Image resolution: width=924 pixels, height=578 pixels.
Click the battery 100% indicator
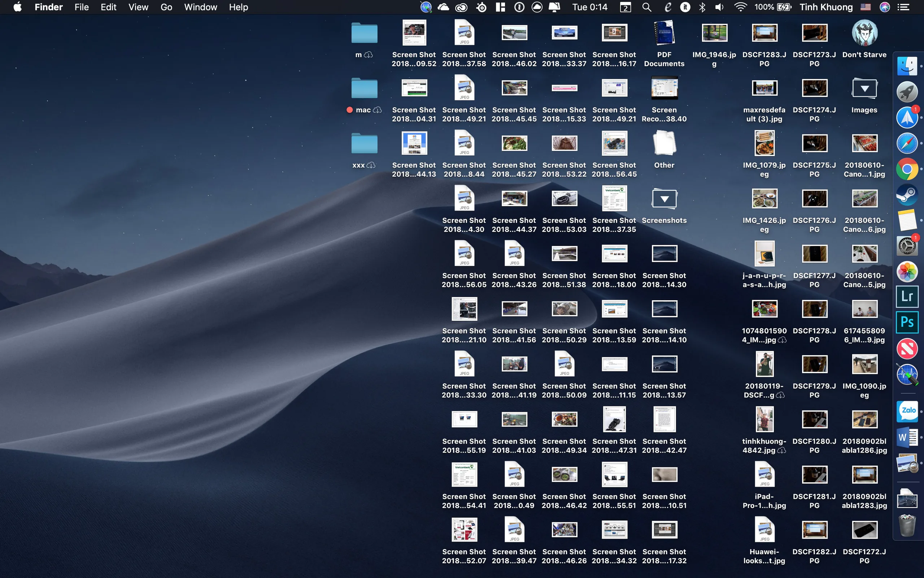[773, 7]
